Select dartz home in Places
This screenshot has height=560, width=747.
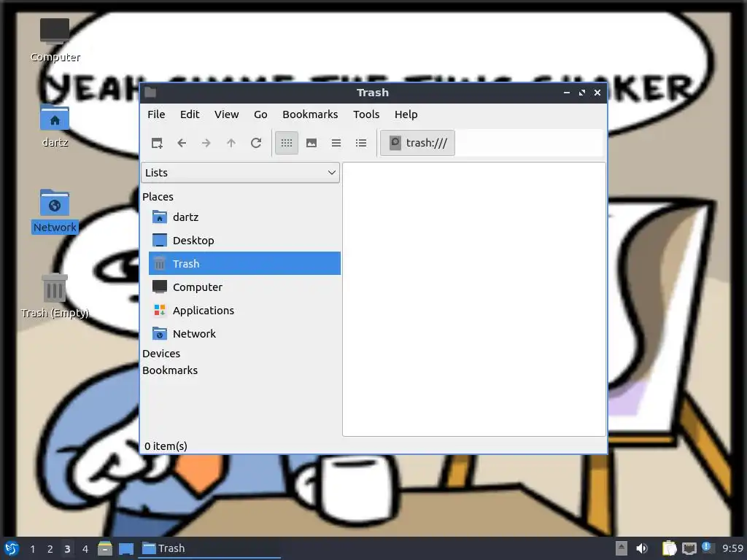pyautogui.click(x=244, y=217)
